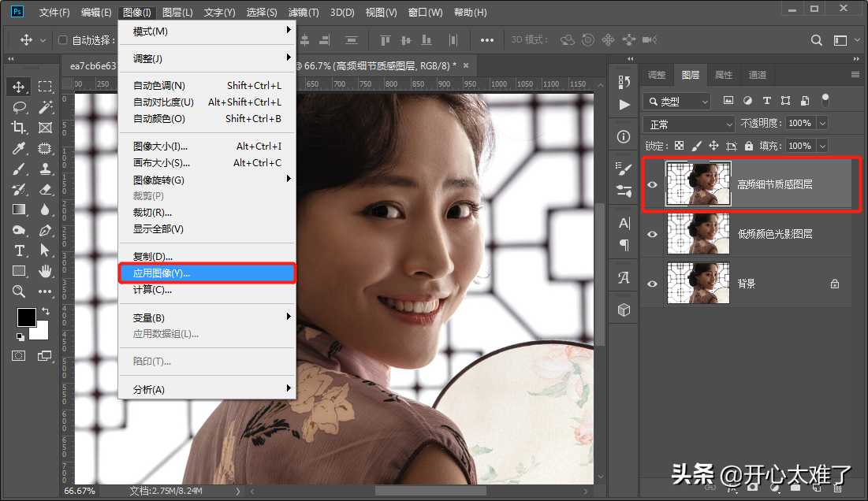Click the foreground black color swatch
Image resolution: width=868 pixels, height=501 pixels.
pyautogui.click(x=25, y=317)
